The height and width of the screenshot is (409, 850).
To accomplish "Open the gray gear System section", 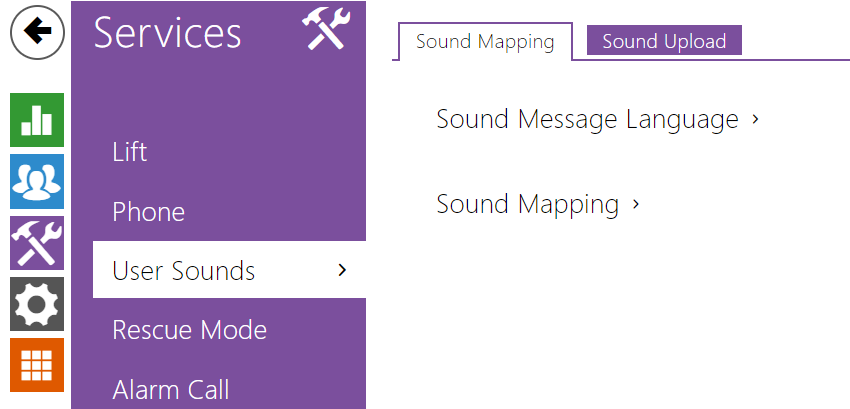I will click(37, 304).
